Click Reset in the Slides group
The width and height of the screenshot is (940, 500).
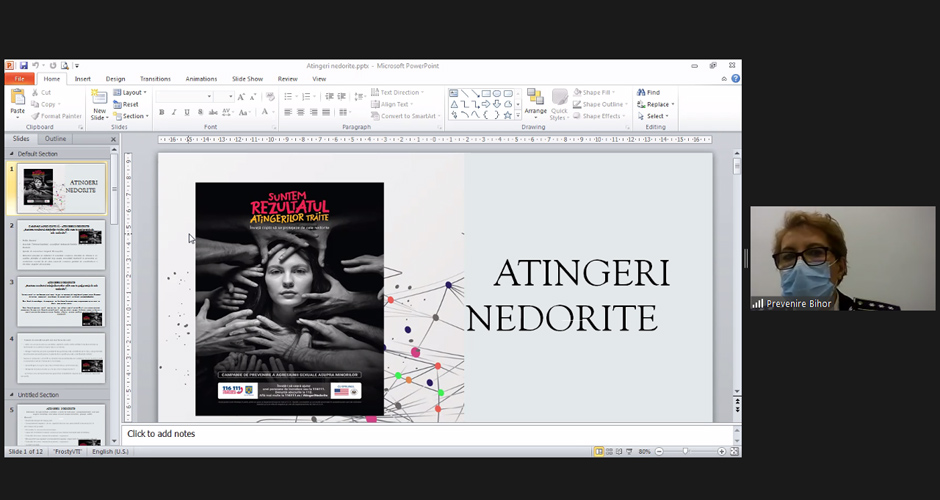coord(126,104)
